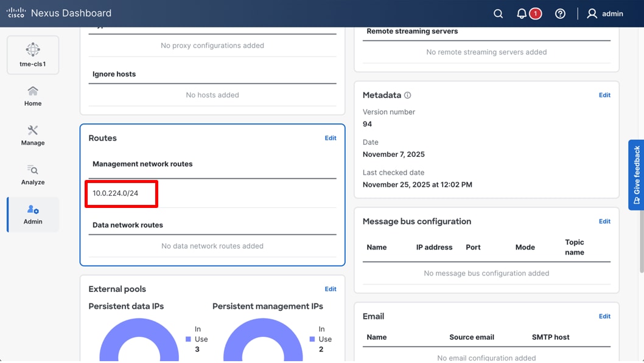Open the Give feedback panel
Screen dimensions: 644x363
(x=636, y=175)
